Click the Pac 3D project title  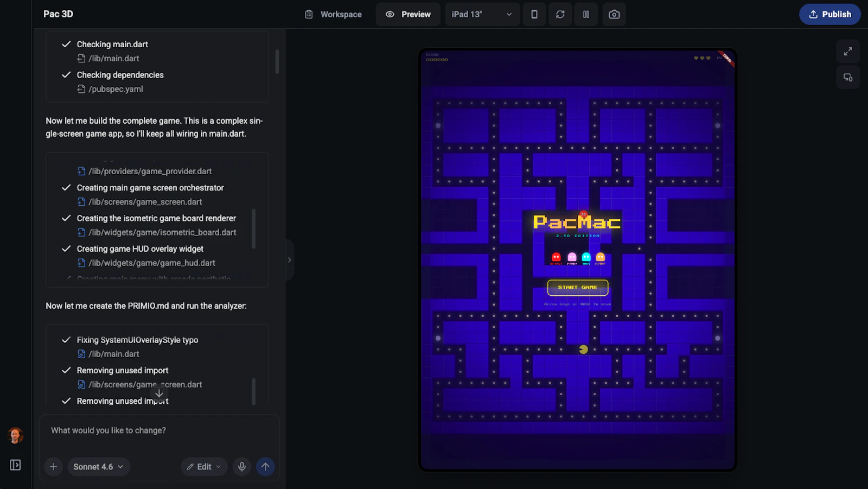pos(58,14)
